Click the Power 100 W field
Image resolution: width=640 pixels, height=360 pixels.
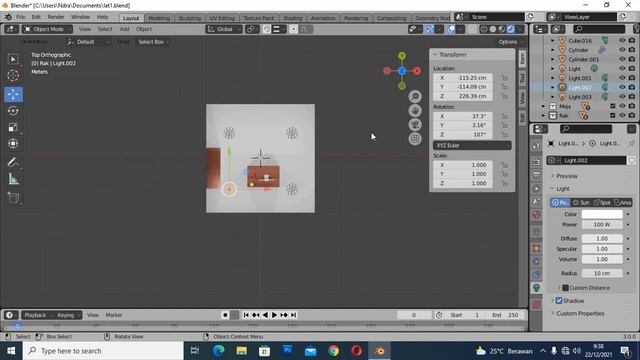tap(602, 224)
